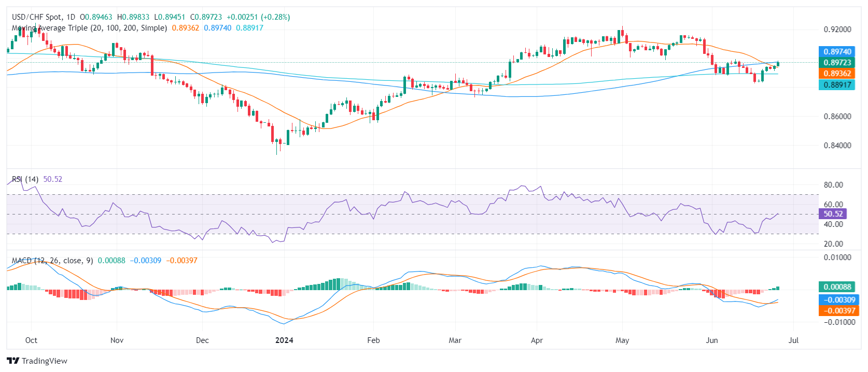Click the purple RSI 50.52 axis tag
Screen dimensions: 868x372
click(x=833, y=214)
